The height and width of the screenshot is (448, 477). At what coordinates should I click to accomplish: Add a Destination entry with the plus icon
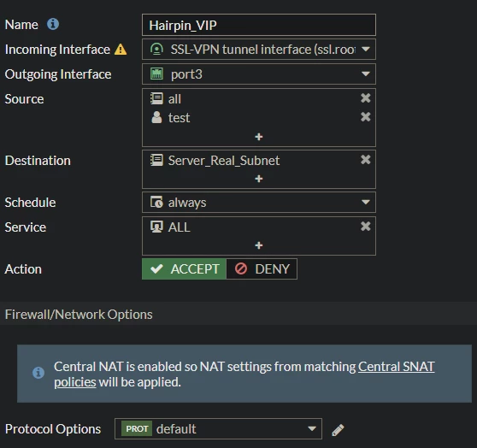click(259, 179)
